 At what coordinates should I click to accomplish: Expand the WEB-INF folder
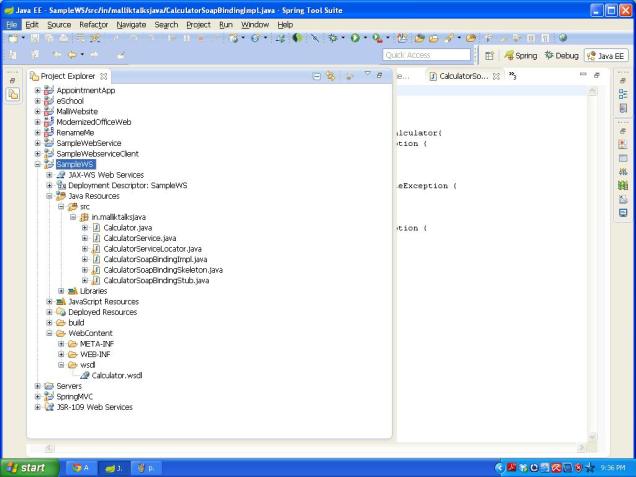click(61, 354)
